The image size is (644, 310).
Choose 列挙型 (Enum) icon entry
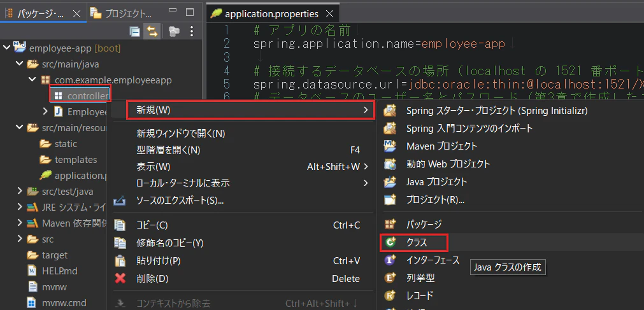389,278
